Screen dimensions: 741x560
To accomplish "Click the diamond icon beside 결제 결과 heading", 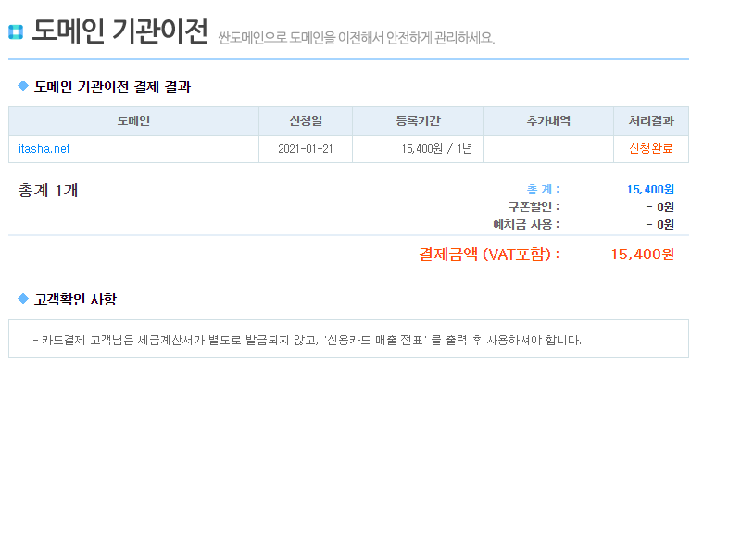I will click(x=23, y=85).
